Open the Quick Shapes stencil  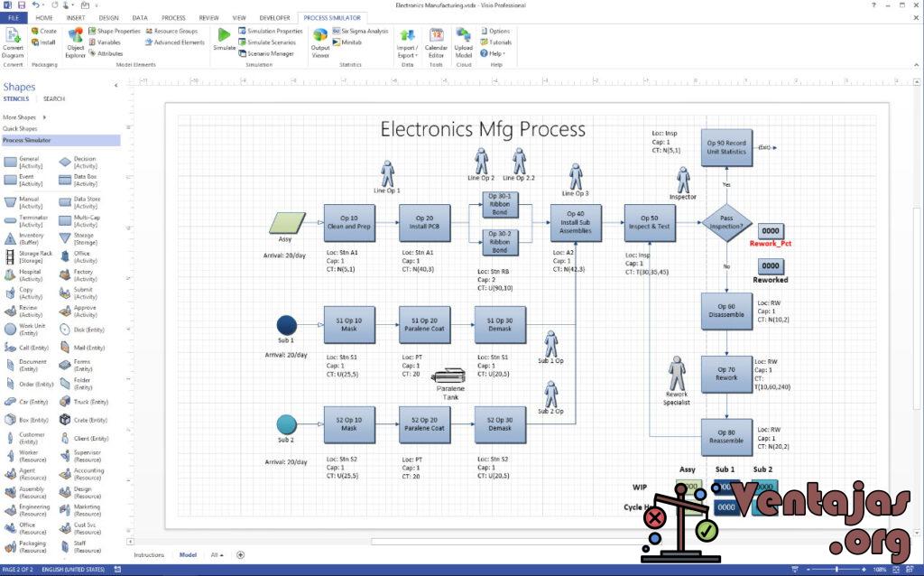click(20, 128)
